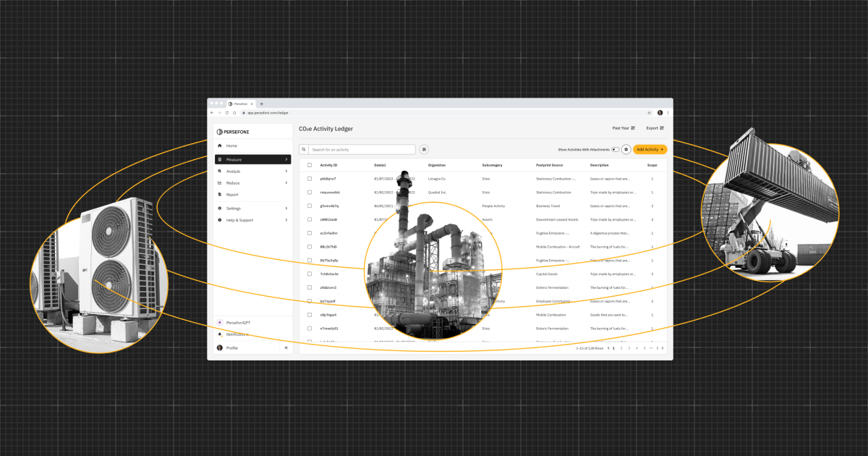Click the browser home icon

(x=234, y=113)
